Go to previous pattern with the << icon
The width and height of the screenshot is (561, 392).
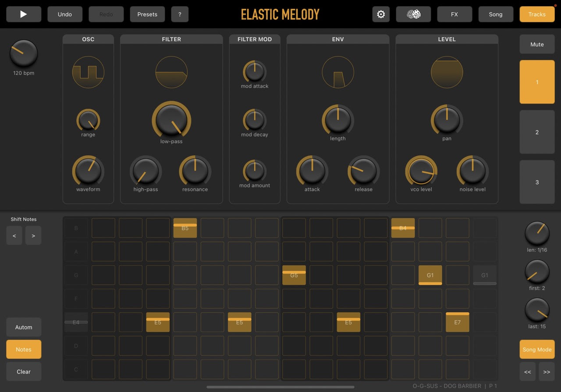click(x=527, y=371)
